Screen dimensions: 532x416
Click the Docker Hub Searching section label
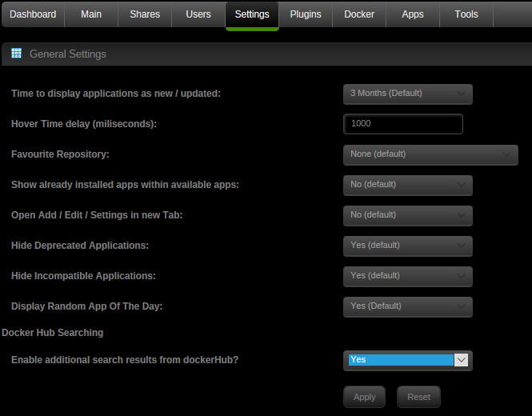click(53, 333)
